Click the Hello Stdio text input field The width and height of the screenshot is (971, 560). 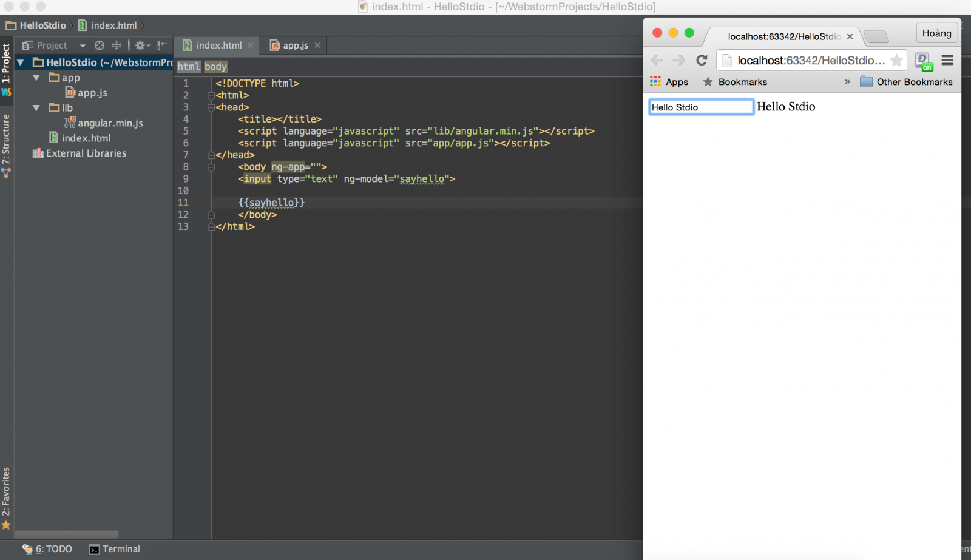[701, 107]
